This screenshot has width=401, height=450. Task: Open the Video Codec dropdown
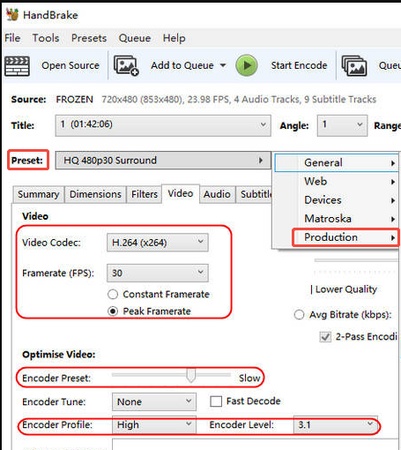[158, 242]
